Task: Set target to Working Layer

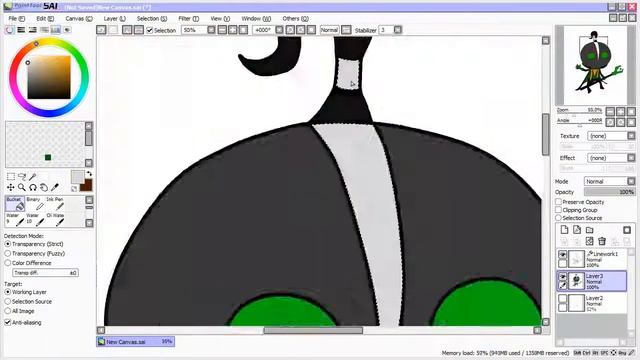Action: (x=8, y=292)
